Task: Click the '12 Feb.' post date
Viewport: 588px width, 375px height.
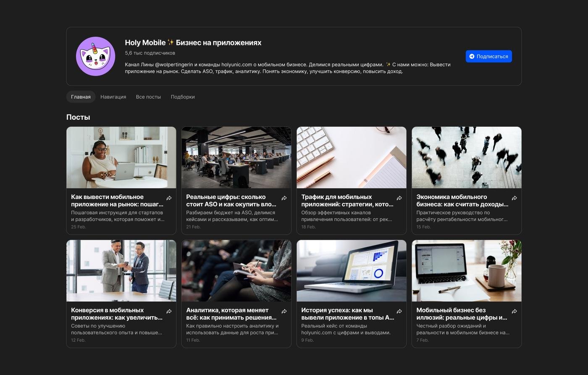Action: click(x=78, y=340)
